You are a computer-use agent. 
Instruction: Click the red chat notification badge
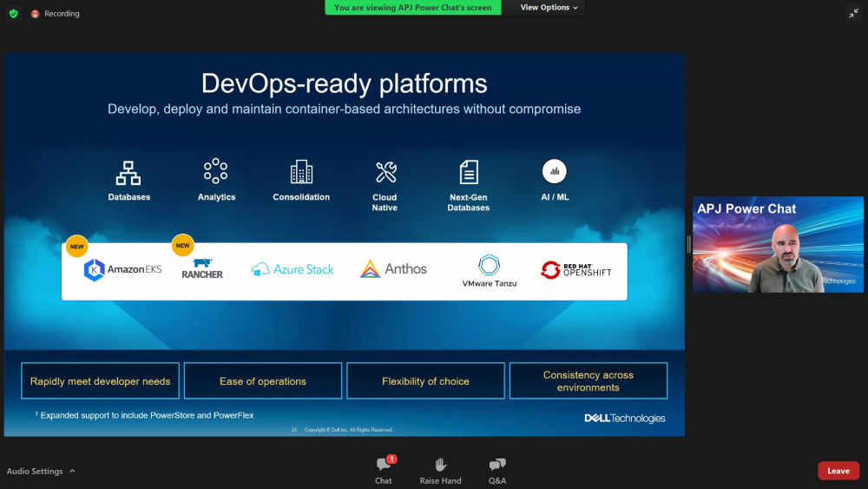pos(391,459)
